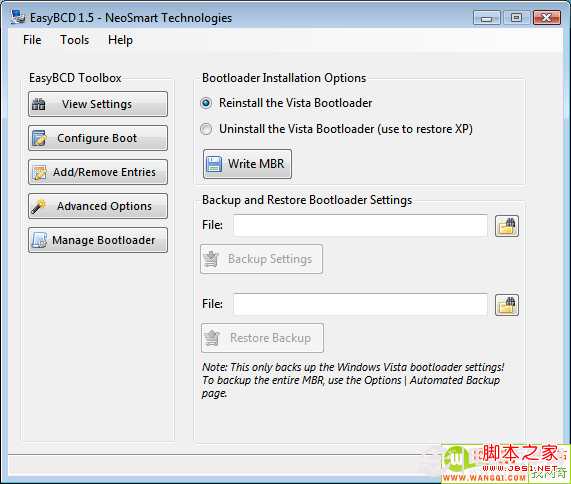Click the floppy disk Write MBR icon
The image size is (571, 484).
(214, 164)
